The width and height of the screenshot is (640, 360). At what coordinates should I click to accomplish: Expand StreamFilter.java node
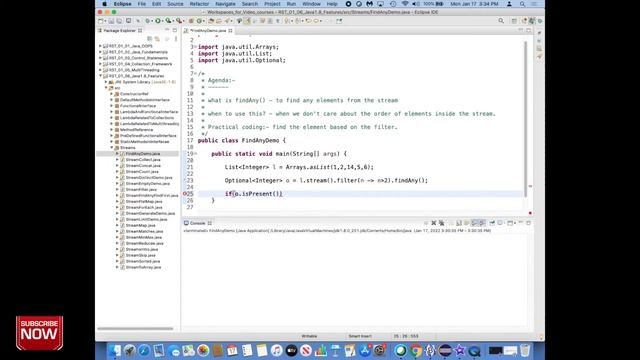coord(118,189)
